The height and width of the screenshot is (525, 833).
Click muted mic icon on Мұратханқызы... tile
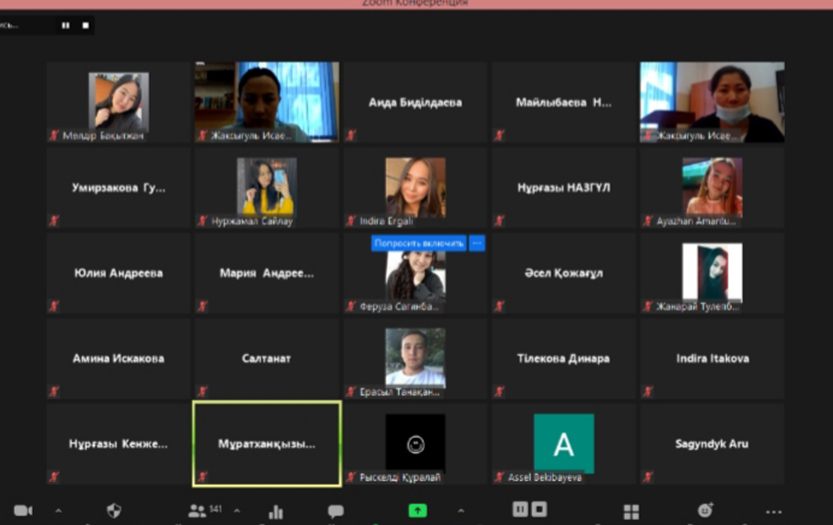tap(202, 477)
